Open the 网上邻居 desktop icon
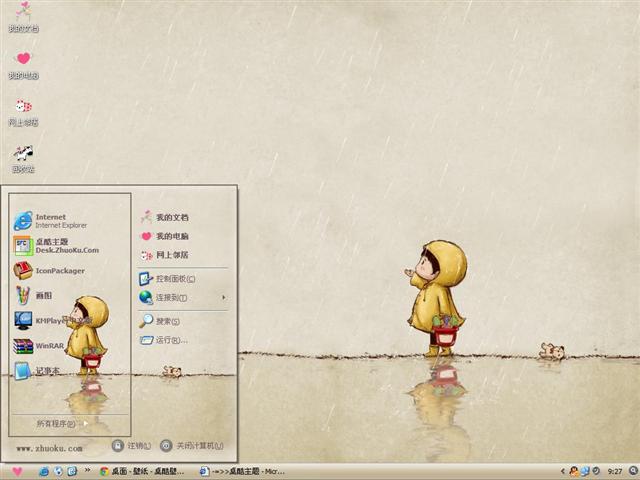Screen dimensions: 640x480 tap(24, 112)
